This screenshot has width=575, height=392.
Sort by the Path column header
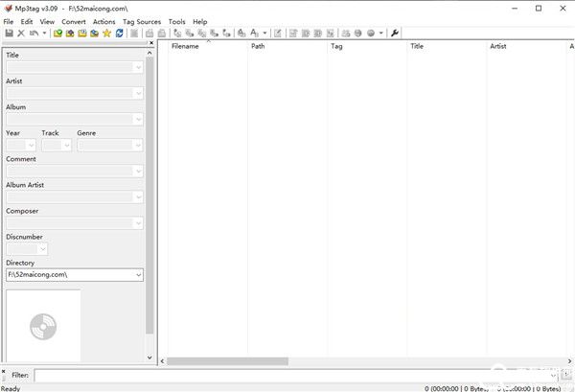[287, 46]
